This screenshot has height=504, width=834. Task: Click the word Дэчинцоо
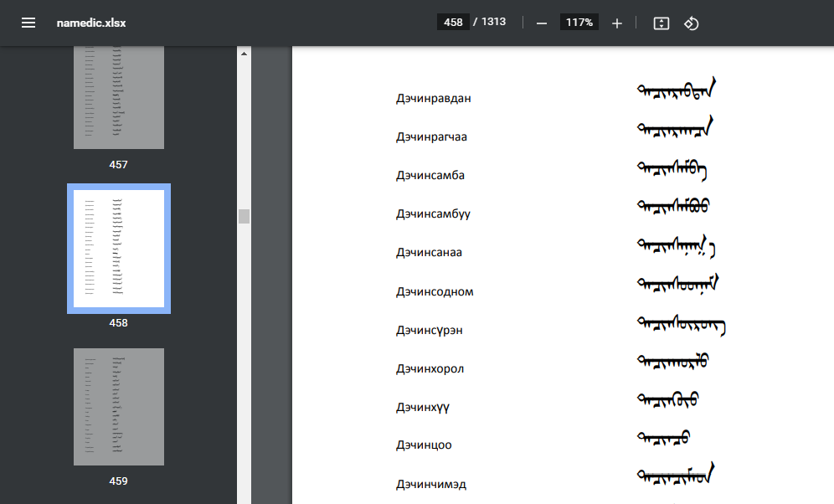[x=424, y=445]
